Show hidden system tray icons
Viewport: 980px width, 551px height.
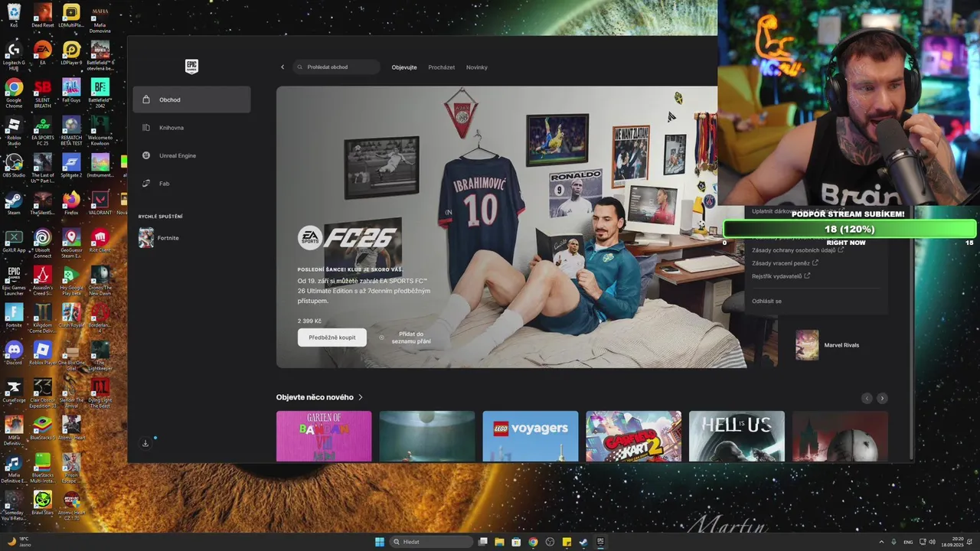tap(880, 542)
